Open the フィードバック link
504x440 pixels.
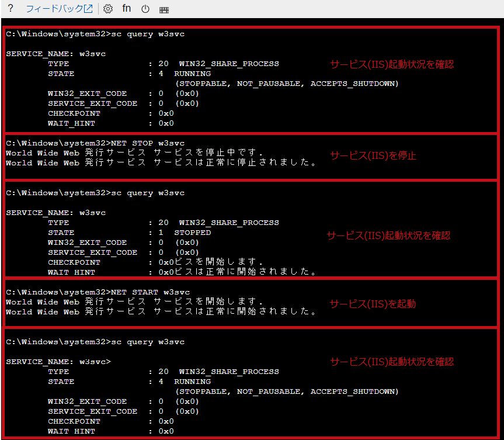coord(59,9)
